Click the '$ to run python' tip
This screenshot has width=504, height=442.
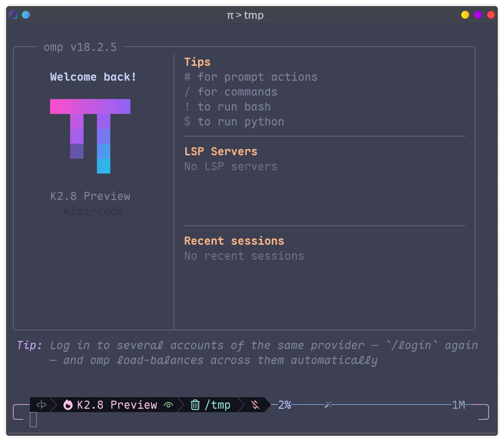coord(234,122)
